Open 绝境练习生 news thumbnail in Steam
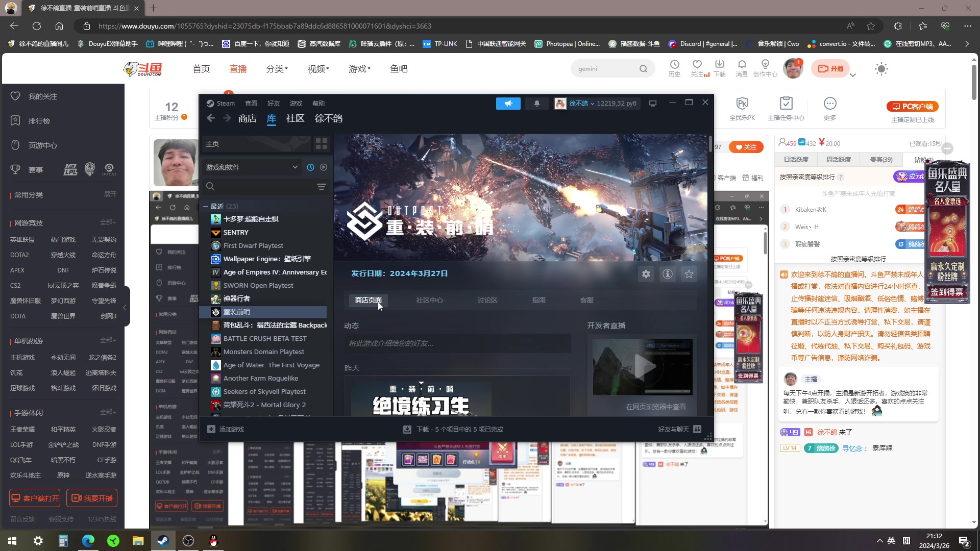The image size is (980, 551). [x=421, y=398]
